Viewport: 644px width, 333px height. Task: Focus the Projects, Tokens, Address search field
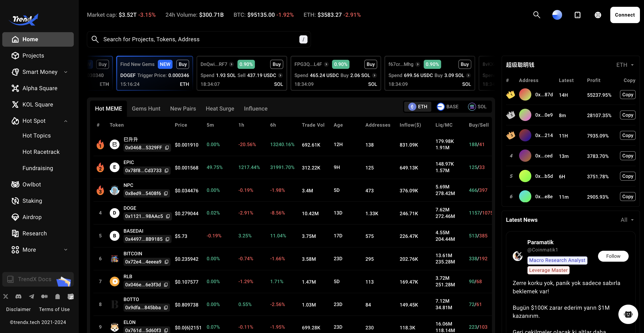(199, 39)
